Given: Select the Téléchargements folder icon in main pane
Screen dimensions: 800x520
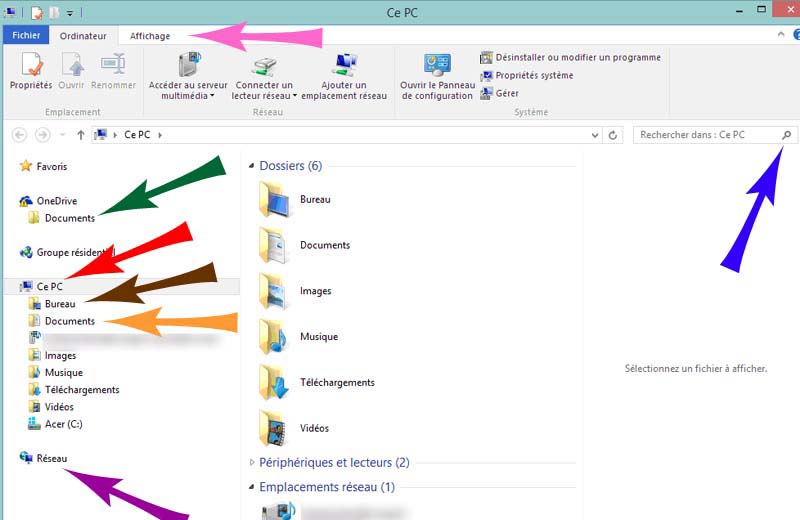Looking at the screenshot, I should pyautogui.click(x=274, y=383).
